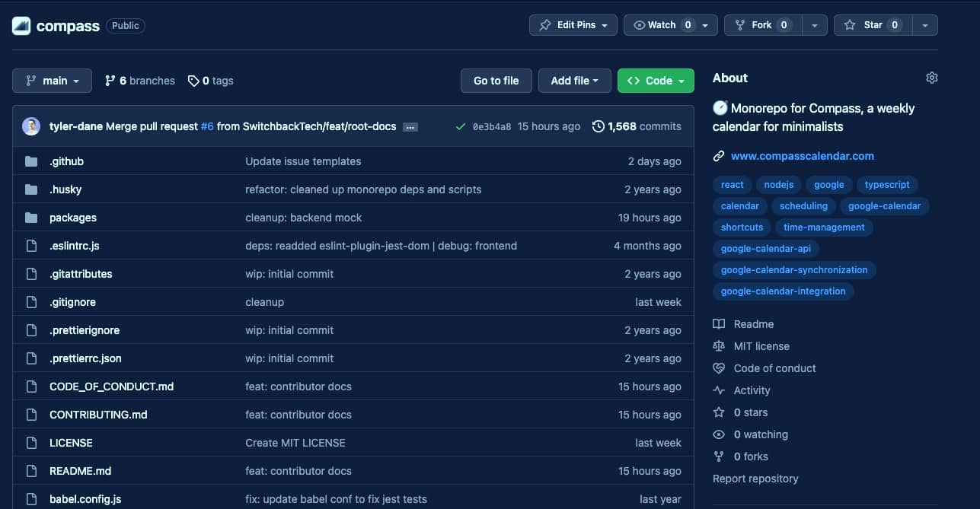The width and height of the screenshot is (980, 509).
Task: Open the main branch dropdown
Action: pyautogui.click(x=52, y=81)
